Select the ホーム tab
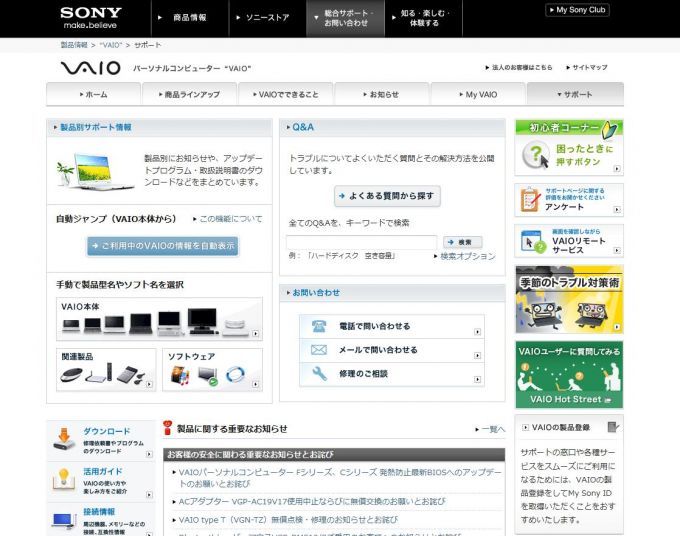Viewport: 680px width, 536px height. coord(94,94)
